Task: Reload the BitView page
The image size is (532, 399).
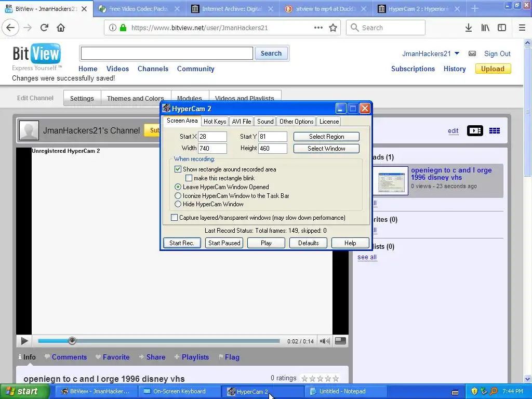Action: pyautogui.click(x=44, y=28)
